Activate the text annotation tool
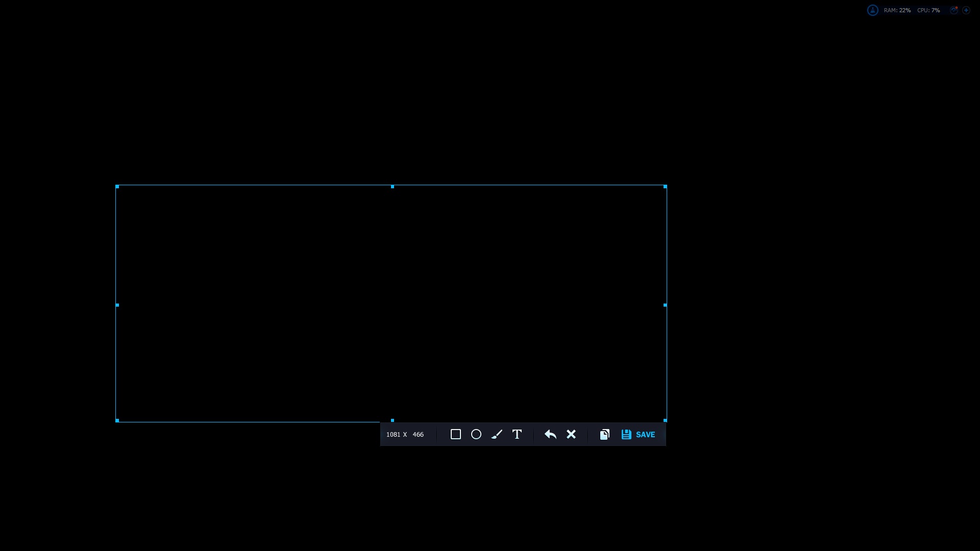The height and width of the screenshot is (551, 980). 517,434
